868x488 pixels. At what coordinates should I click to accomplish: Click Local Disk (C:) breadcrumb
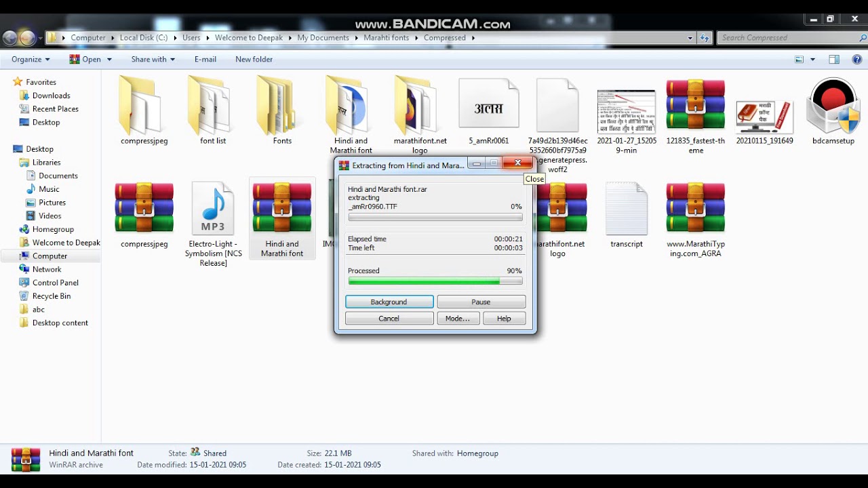[144, 38]
